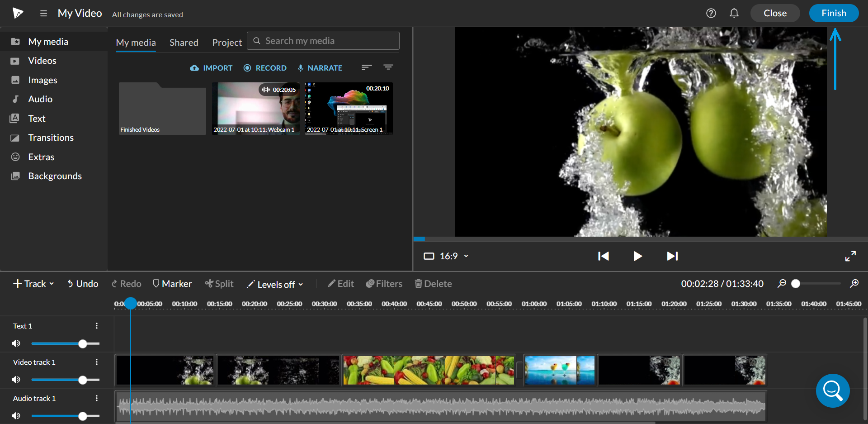Select the Split tool
868x424 pixels.
tap(219, 284)
